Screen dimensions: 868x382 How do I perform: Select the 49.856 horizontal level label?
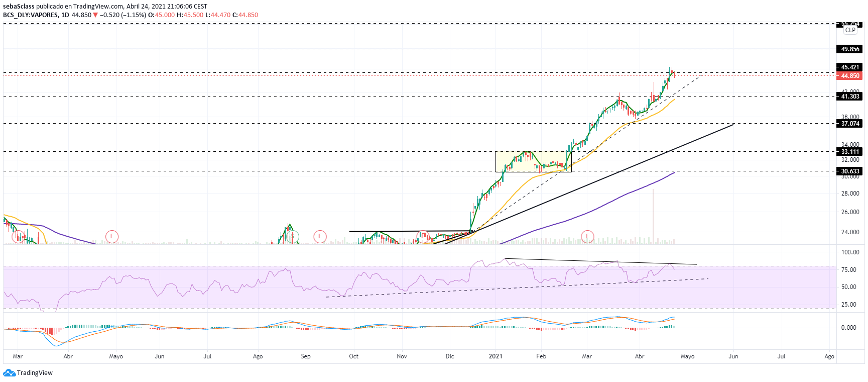click(x=849, y=49)
